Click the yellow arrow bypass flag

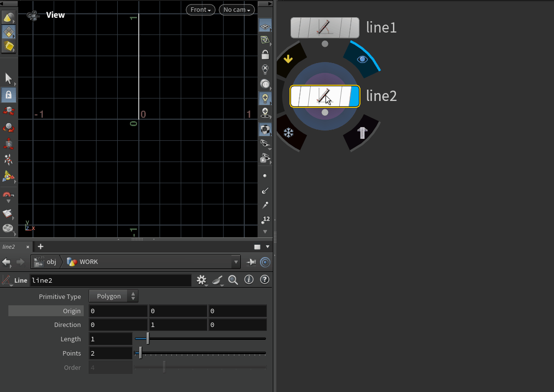click(288, 59)
